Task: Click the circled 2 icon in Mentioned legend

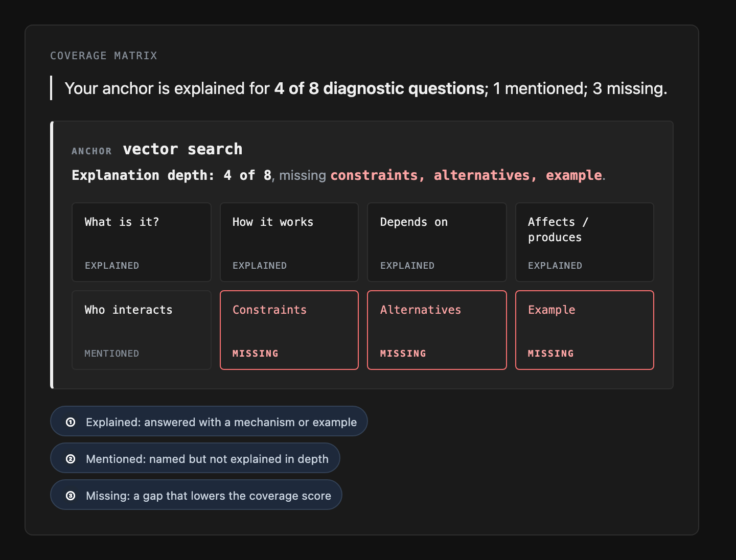Action: (x=71, y=459)
